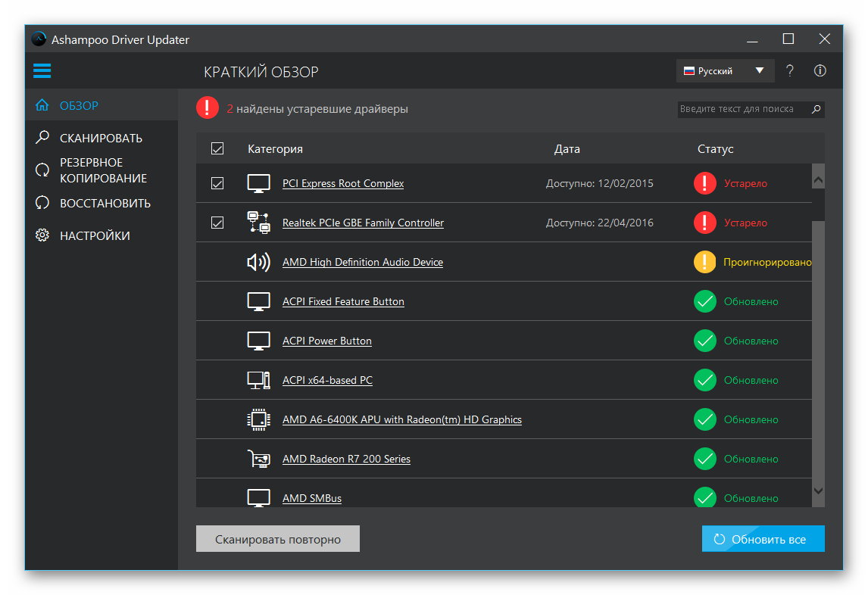Click the network icon for Realtek controller
The image size is (868, 595).
pyautogui.click(x=258, y=223)
